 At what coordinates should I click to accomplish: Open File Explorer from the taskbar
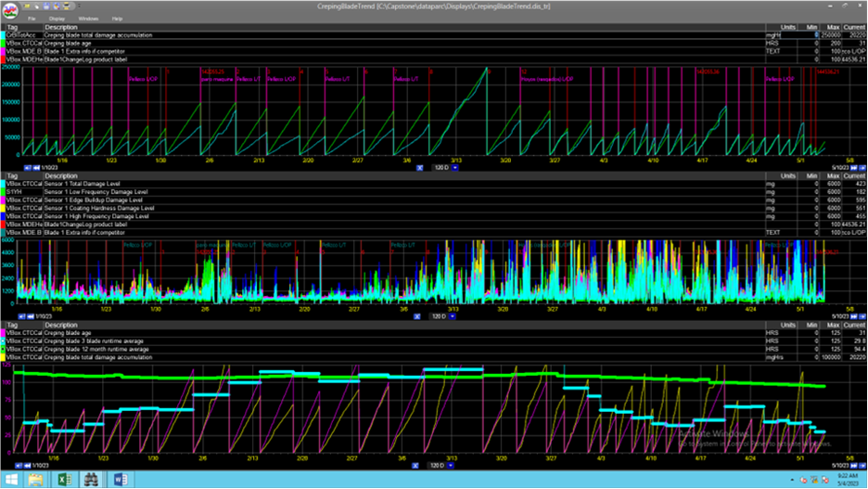pyautogui.click(x=36, y=480)
